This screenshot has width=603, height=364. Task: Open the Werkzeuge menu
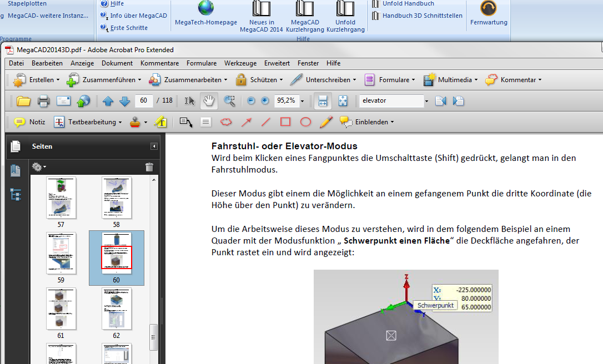click(240, 63)
